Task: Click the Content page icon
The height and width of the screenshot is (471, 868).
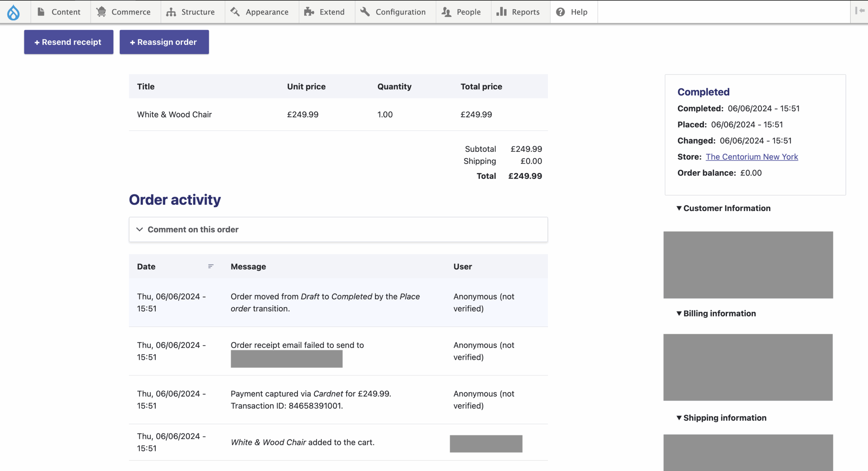Action: (41, 12)
